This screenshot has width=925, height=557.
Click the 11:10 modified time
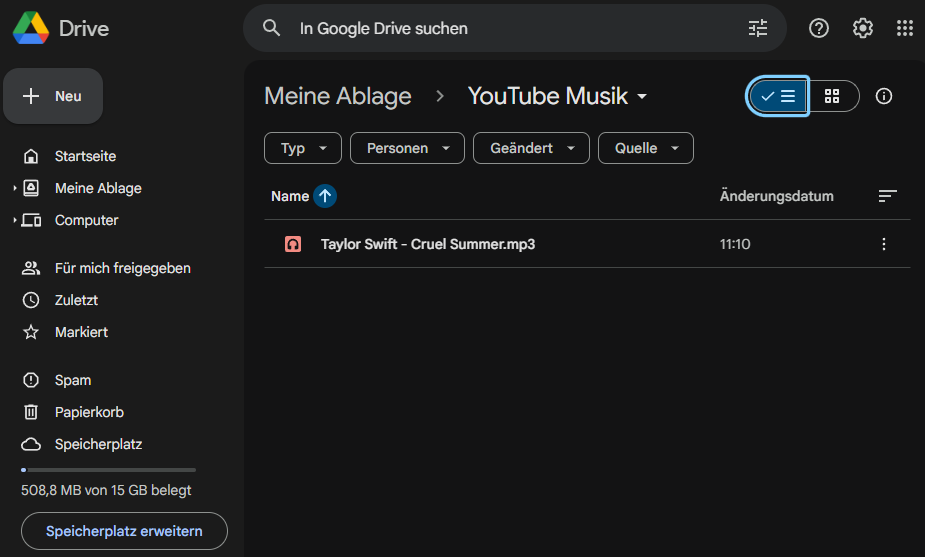[734, 244]
